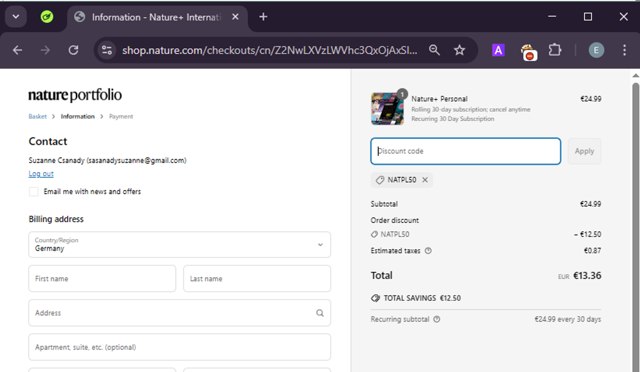
Task: Reload the checkout page
Action: (73, 50)
